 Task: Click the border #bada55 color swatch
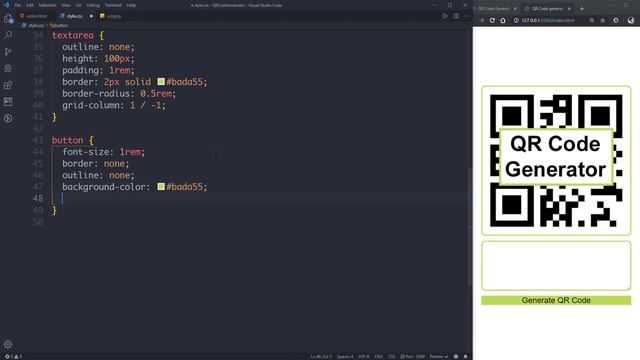coord(161,82)
